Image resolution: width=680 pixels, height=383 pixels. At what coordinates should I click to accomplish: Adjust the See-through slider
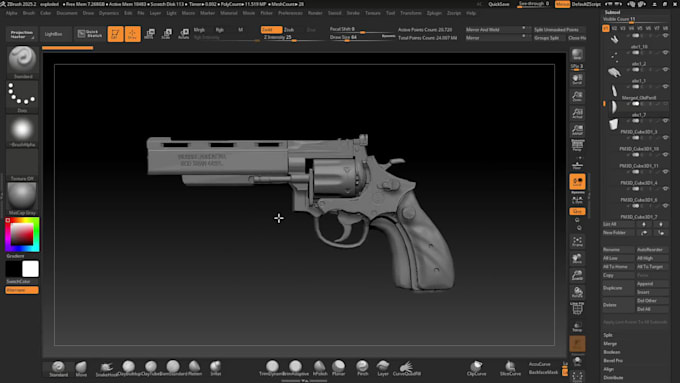(x=534, y=4)
